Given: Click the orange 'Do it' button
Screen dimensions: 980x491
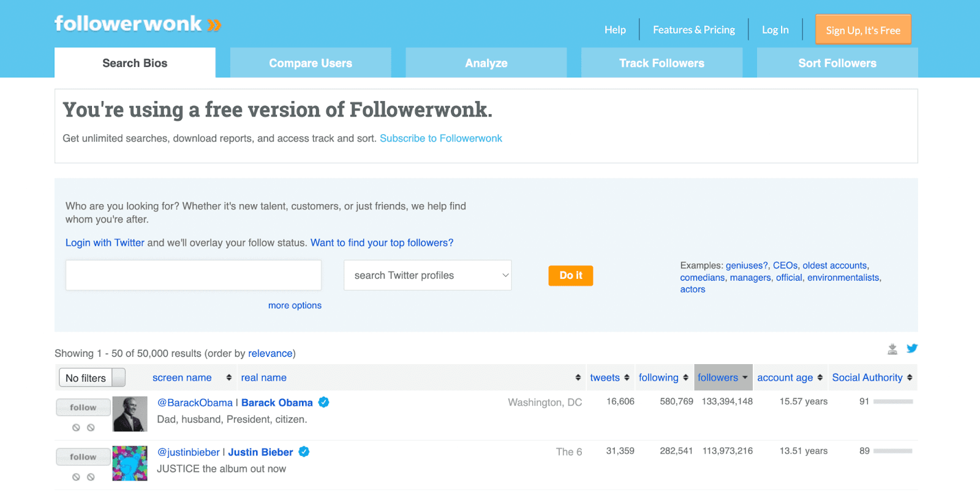Looking at the screenshot, I should 571,276.
